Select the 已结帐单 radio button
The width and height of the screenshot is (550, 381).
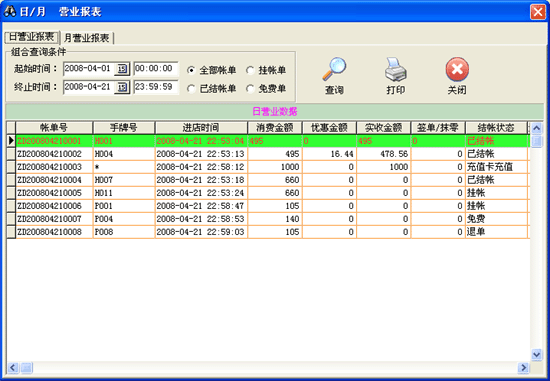tap(191, 89)
